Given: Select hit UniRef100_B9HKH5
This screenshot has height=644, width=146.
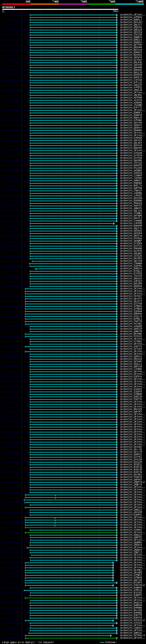Looking at the screenshot, I should (131, 226).
